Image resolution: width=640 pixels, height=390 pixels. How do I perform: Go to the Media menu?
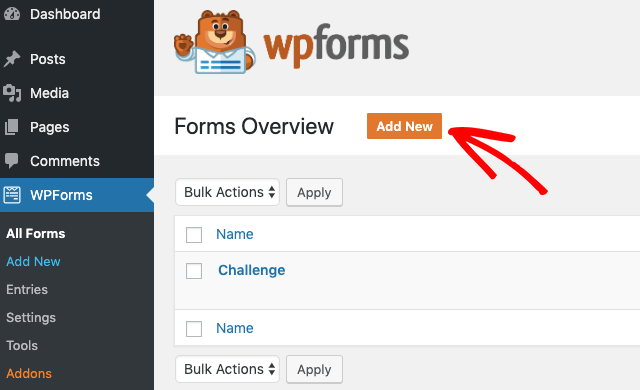(x=49, y=93)
